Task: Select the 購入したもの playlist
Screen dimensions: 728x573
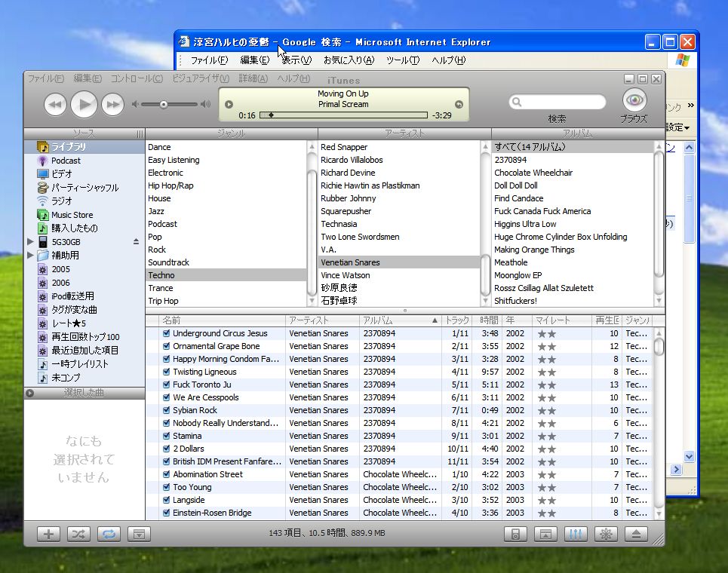Action: [x=84, y=228]
